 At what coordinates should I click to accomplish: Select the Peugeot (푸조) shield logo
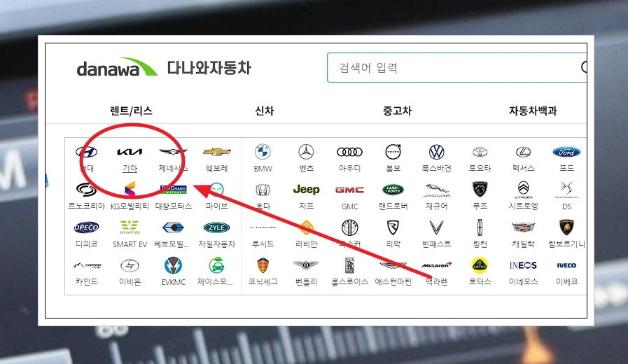coord(480,190)
